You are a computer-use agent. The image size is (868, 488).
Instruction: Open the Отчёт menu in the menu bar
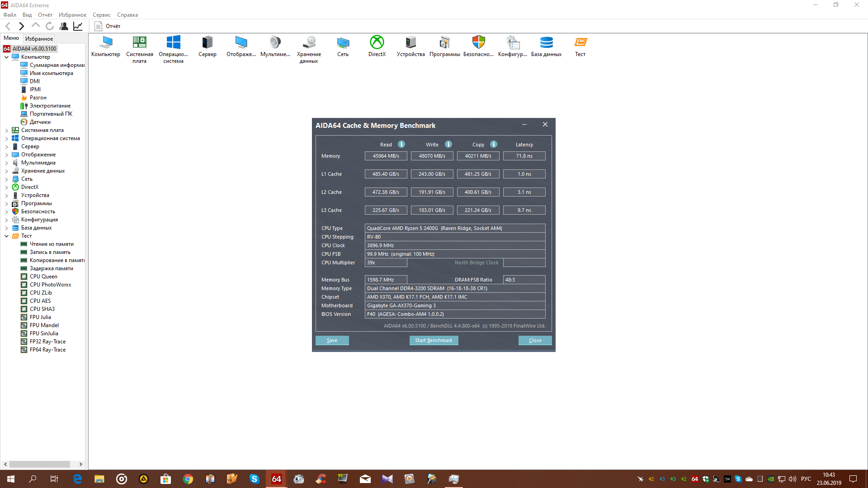45,15
